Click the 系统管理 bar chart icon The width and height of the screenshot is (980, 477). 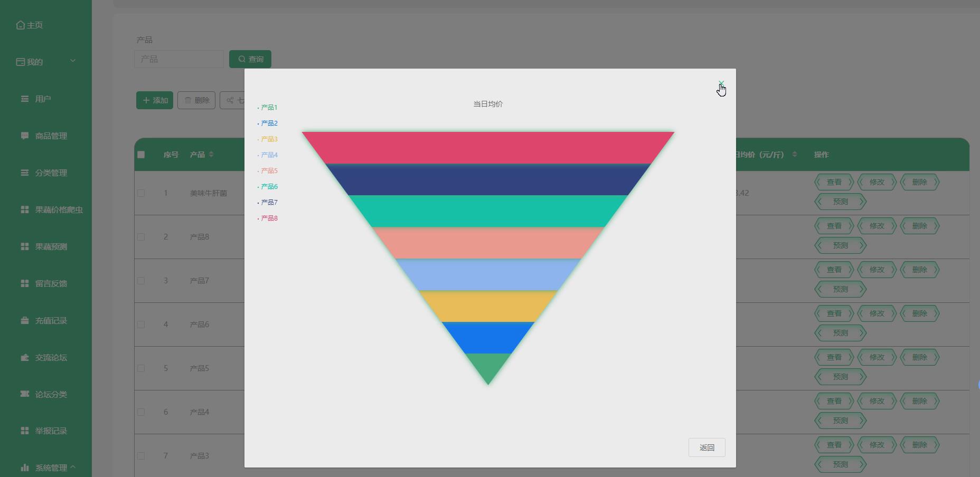click(x=25, y=468)
